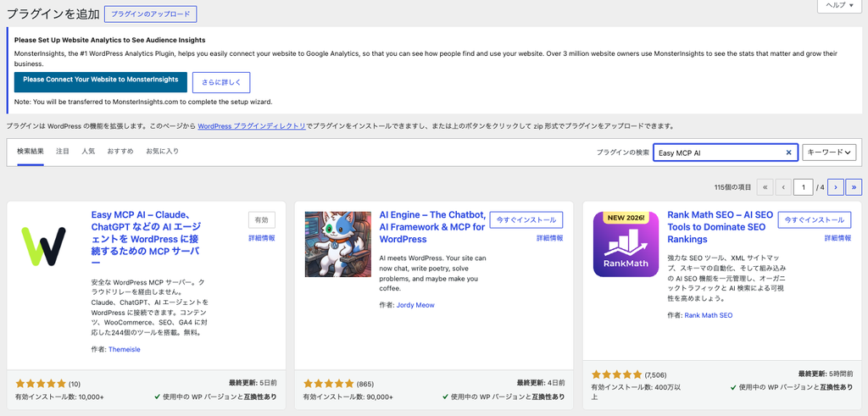The height and width of the screenshot is (416, 868).
Task: Go to next results page
Action: (835, 187)
